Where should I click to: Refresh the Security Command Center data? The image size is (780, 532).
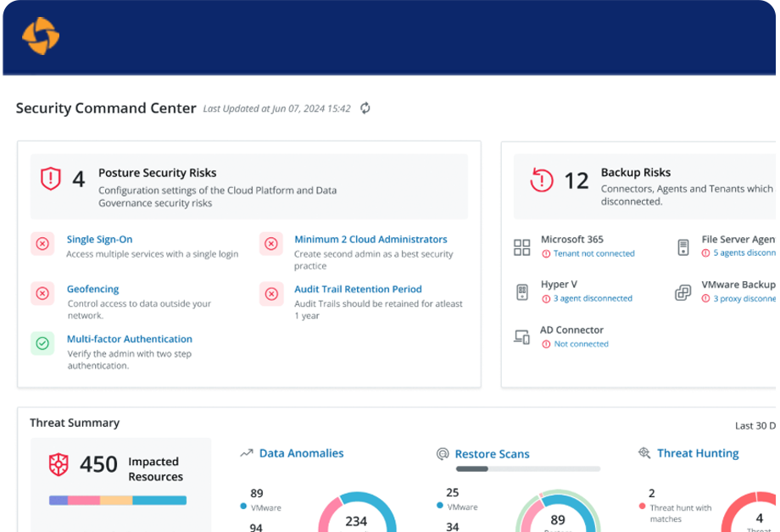365,108
